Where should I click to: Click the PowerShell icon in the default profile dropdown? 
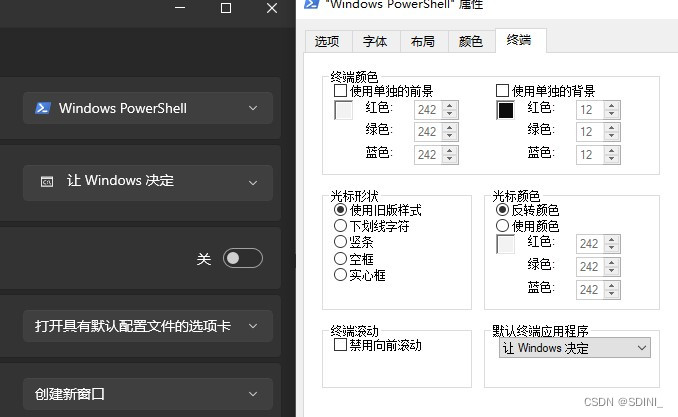[x=42, y=108]
